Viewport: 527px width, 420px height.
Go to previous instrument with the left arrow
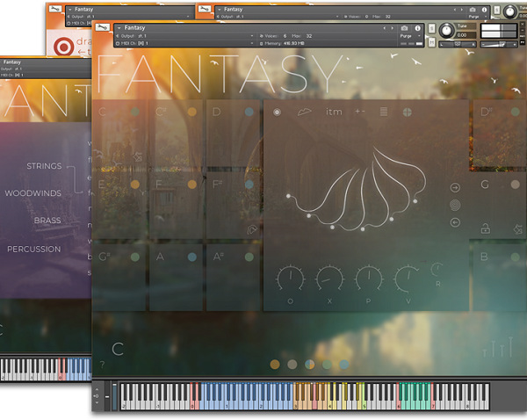pos(384,28)
